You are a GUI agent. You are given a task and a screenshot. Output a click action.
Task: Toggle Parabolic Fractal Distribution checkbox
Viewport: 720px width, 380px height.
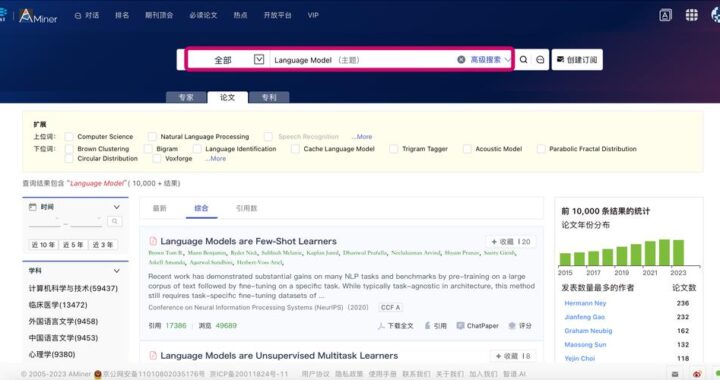pos(541,149)
